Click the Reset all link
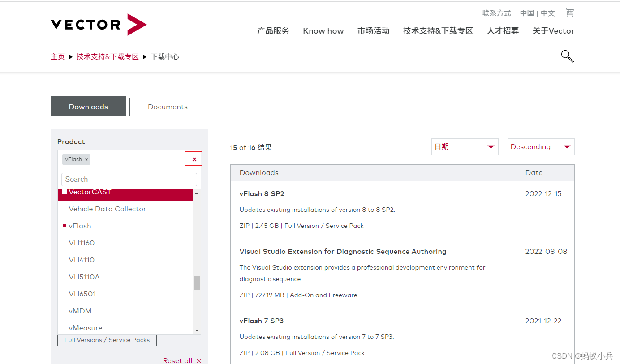 click(x=177, y=361)
